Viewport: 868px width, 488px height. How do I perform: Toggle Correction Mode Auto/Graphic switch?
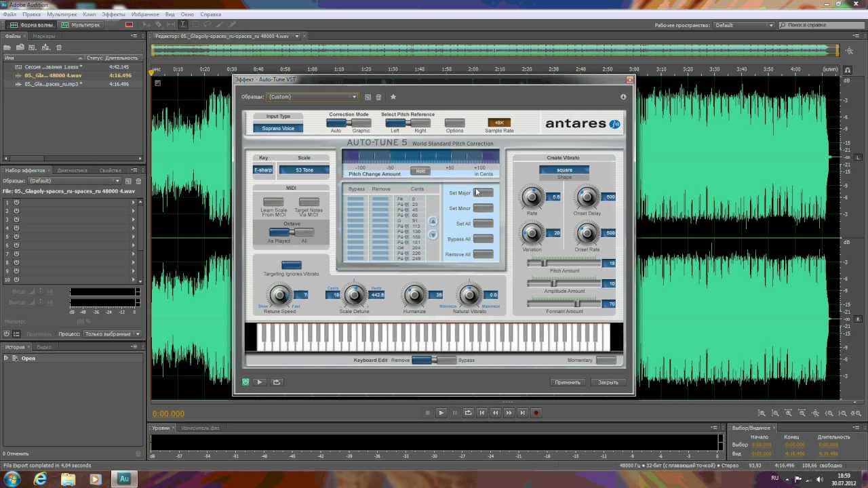(x=349, y=123)
